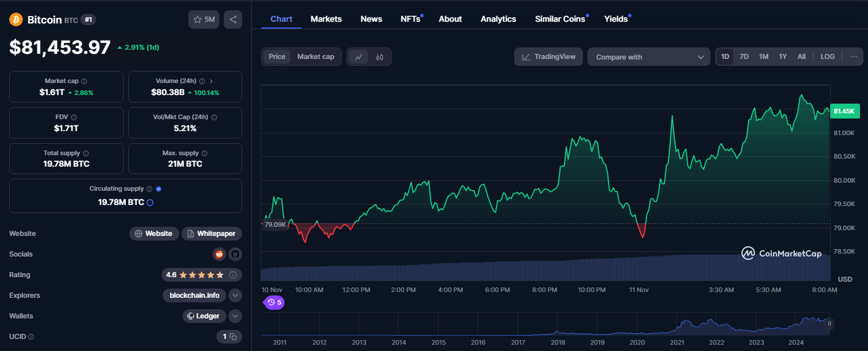Open the Compare with dropdown
The image size is (868, 351).
coord(649,57)
